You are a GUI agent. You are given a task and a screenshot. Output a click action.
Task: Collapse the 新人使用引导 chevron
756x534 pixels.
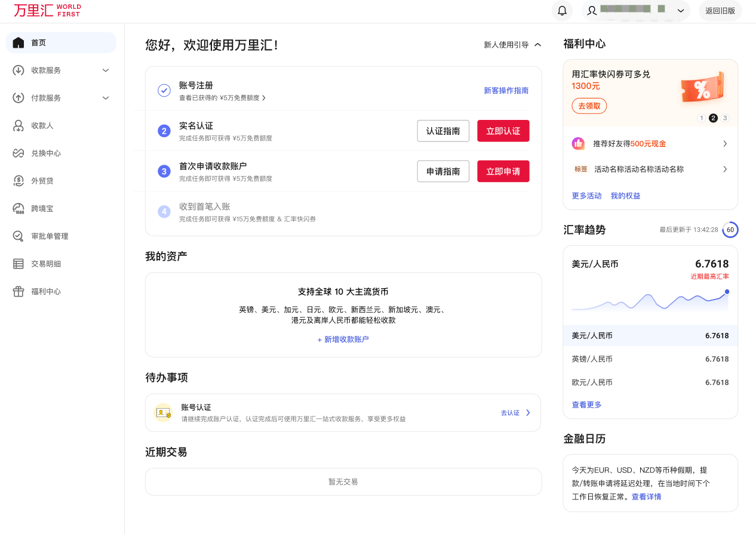pos(537,45)
